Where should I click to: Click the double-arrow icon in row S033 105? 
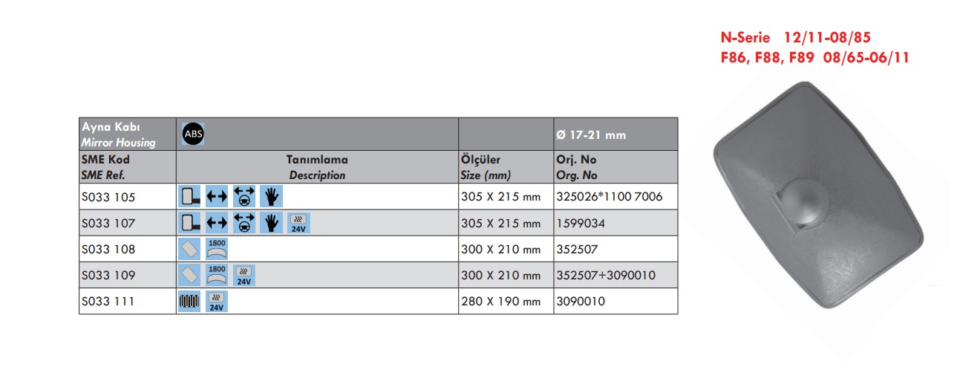(x=217, y=197)
